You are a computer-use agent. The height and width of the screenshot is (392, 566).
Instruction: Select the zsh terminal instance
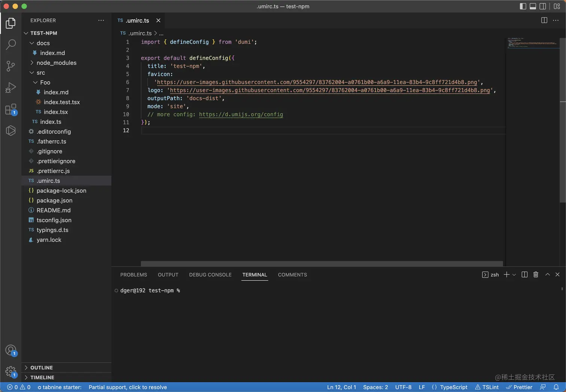(x=490, y=275)
